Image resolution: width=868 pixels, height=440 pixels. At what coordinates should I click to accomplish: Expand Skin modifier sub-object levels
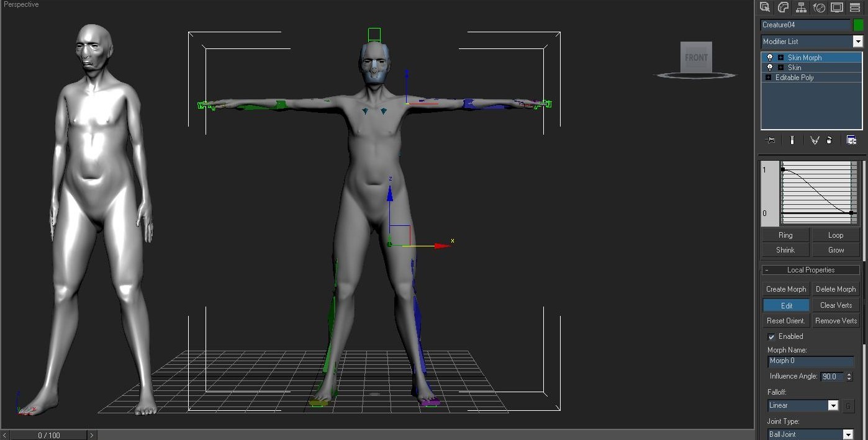point(780,67)
